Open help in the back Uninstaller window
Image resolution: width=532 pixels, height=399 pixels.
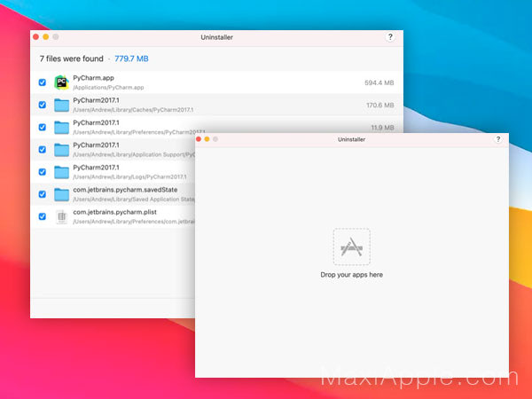coord(390,37)
